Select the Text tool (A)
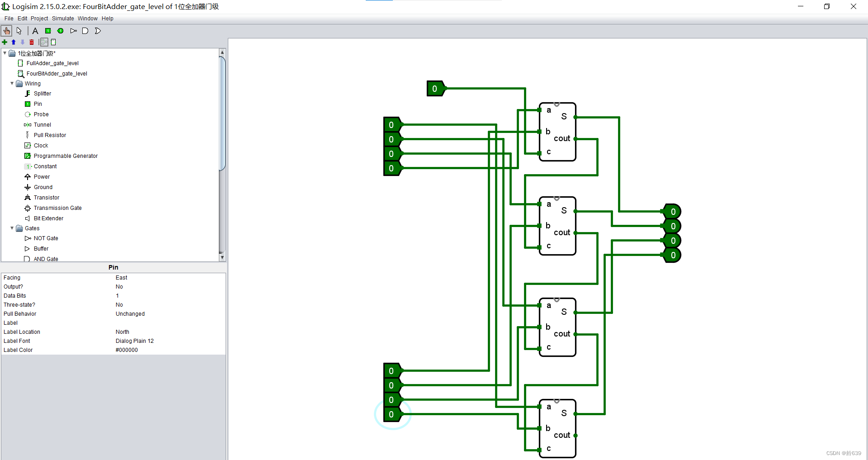This screenshot has height=460, width=868. [x=35, y=31]
